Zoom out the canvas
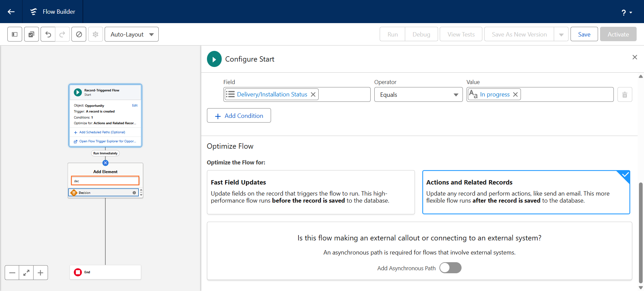This screenshot has width=644, height=291. [12, 273]
